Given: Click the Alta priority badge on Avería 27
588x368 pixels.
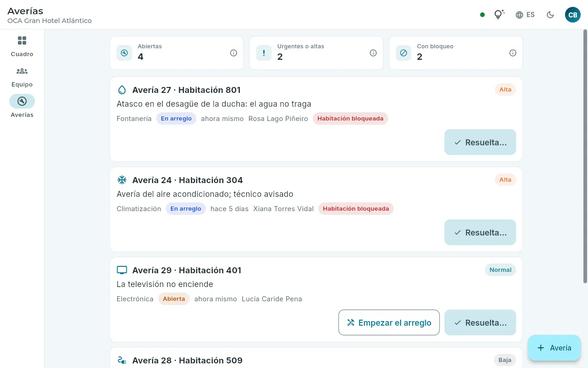Looking at the screenshot, I should tap(505, 90).
